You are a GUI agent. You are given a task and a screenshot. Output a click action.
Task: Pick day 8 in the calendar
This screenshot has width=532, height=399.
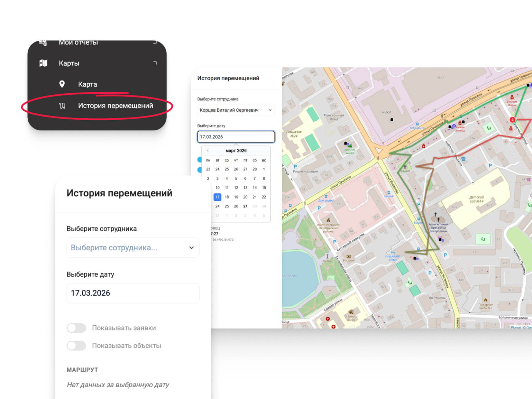tap(264, 178)
